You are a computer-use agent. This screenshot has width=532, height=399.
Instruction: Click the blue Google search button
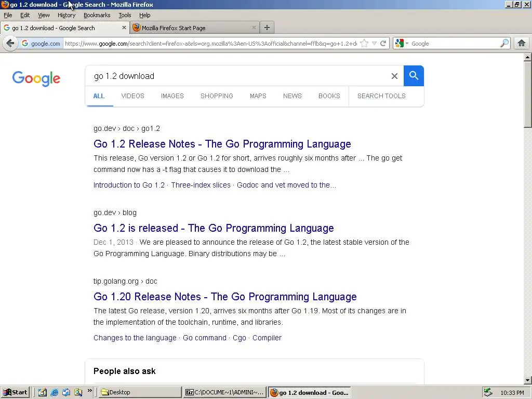pos(414,76)
